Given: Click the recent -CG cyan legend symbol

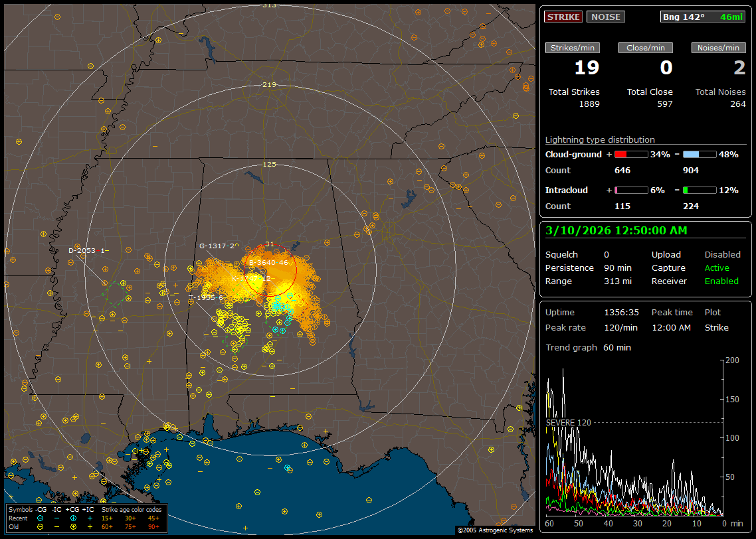Looking at the screenshot, I should click(41, 518).
